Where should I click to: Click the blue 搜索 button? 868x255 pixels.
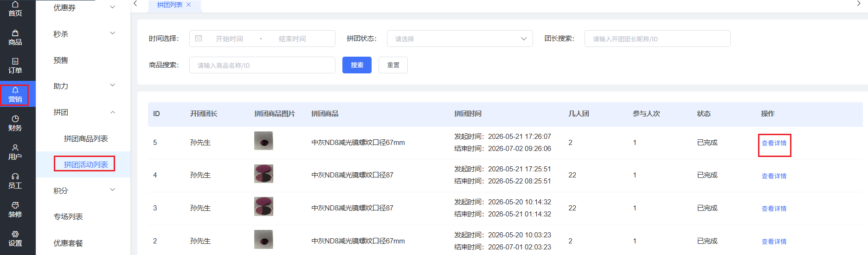357,65
